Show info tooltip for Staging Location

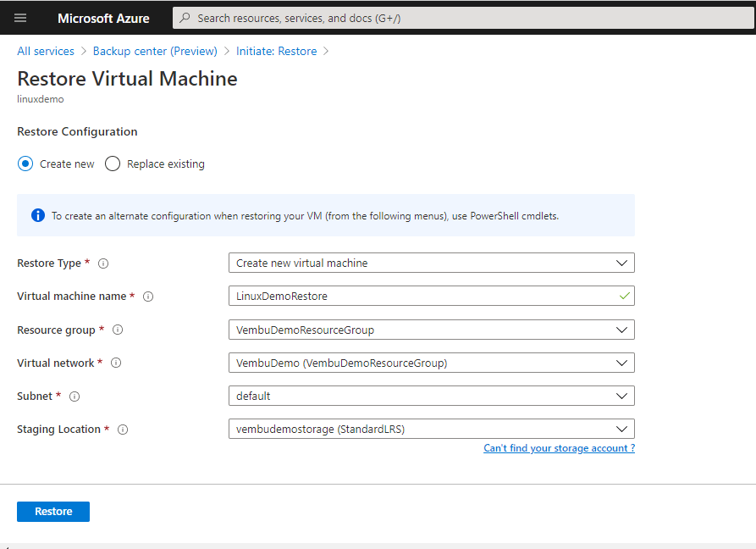(123, 430)
